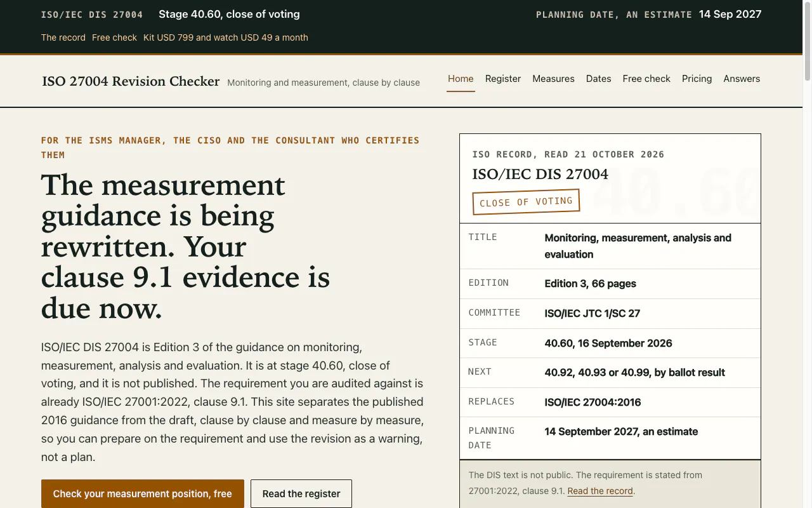The image size is (812, 508).
Task: Open Free check in the main navigation
Action: (x=646, y=79)
